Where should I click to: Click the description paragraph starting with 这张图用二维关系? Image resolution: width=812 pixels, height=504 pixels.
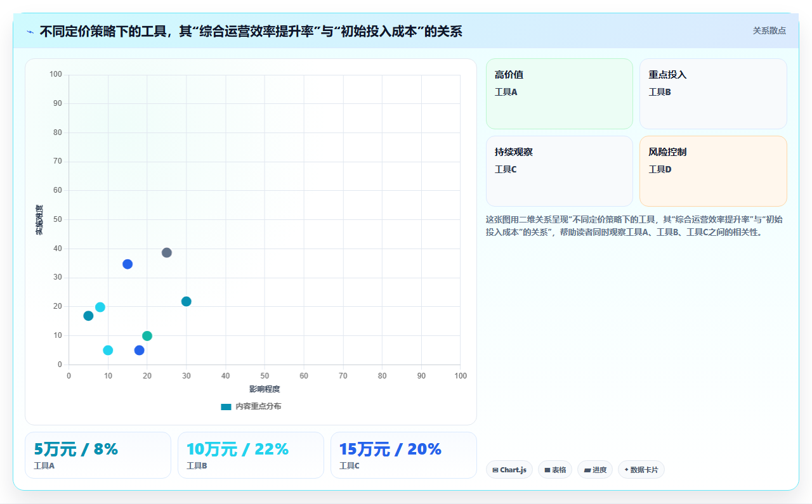(x=634, y=226)
